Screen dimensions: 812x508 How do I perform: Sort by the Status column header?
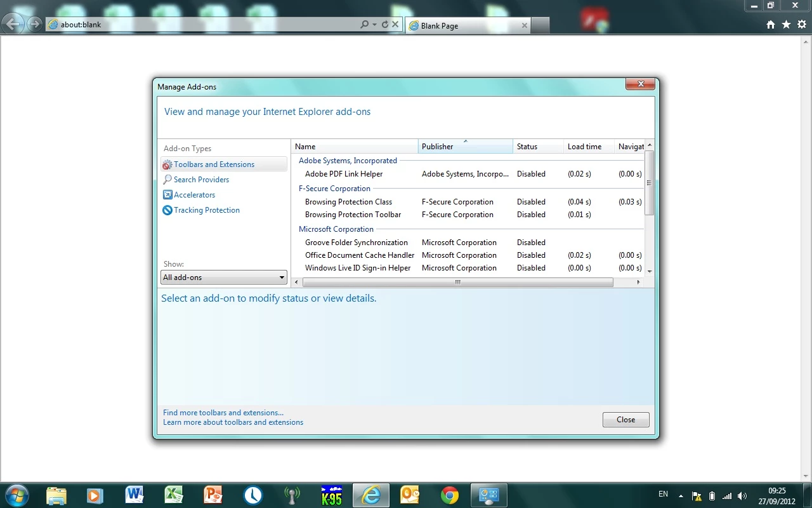click(x=538, y=147)
